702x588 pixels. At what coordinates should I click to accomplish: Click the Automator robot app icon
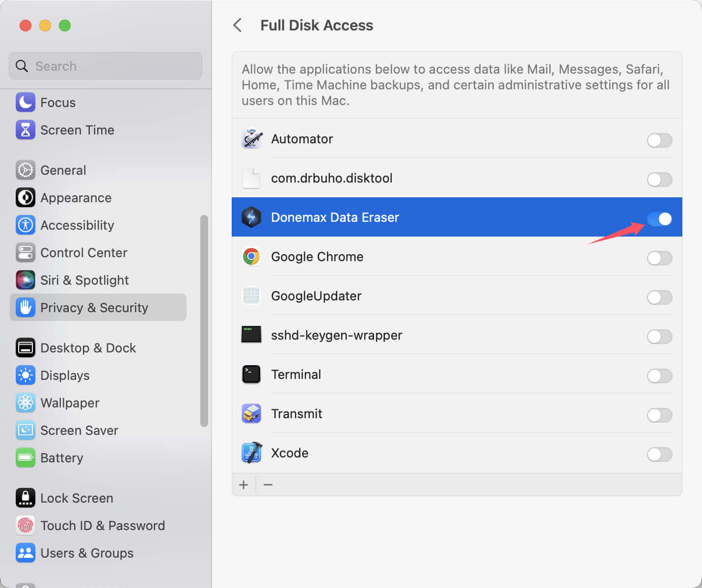[x=251, y=139]
